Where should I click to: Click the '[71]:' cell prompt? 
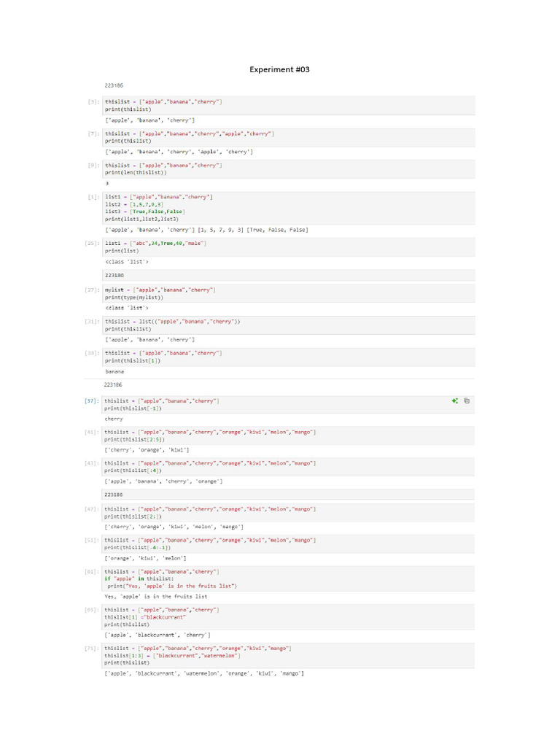pyautogui.click(x=92, y=649)
